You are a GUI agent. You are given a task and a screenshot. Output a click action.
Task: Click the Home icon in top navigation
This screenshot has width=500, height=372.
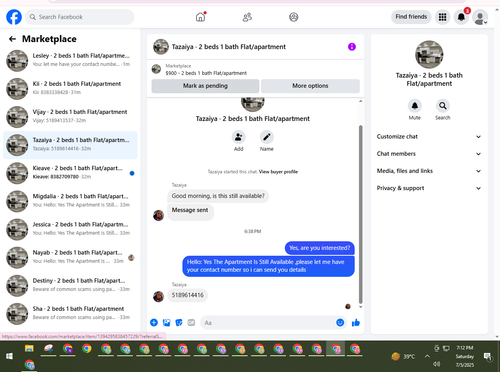[x=200, y=17]
